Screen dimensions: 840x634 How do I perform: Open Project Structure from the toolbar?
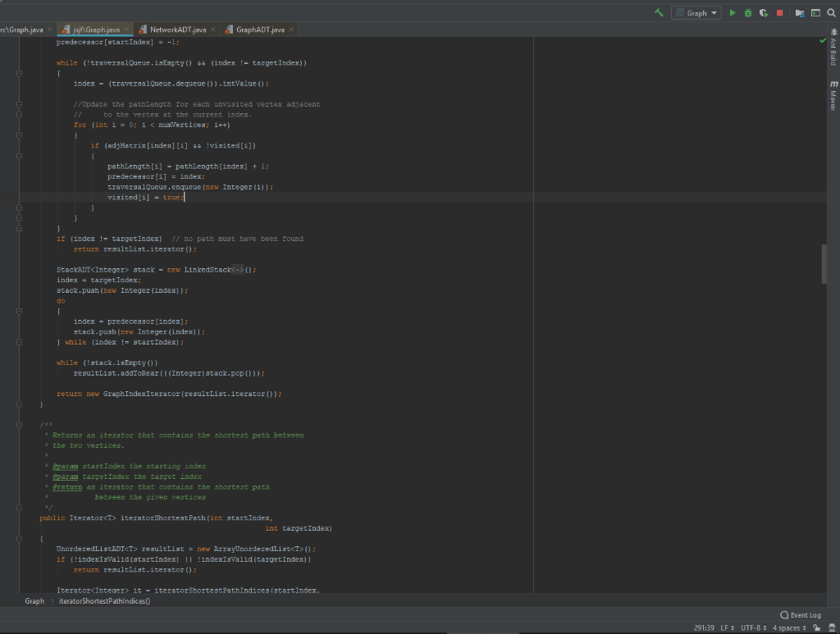801,13
